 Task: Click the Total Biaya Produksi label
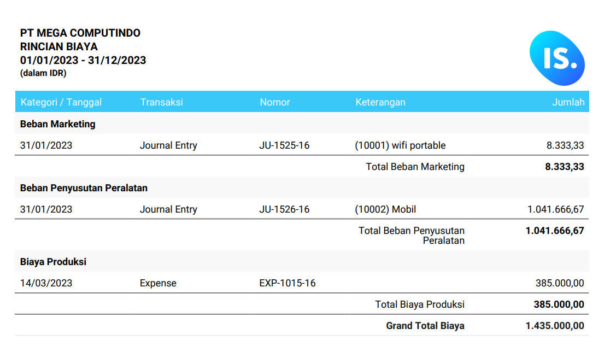419,304
